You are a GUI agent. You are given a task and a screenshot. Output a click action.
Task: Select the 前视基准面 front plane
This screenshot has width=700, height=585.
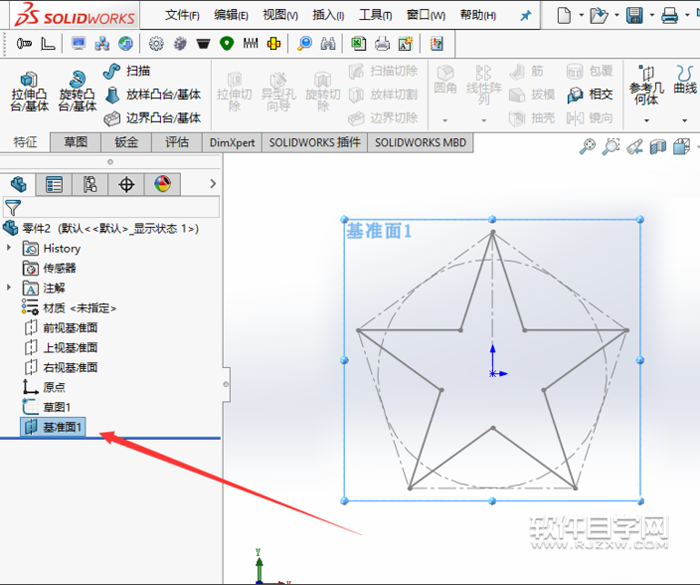[x=70, y=327]
